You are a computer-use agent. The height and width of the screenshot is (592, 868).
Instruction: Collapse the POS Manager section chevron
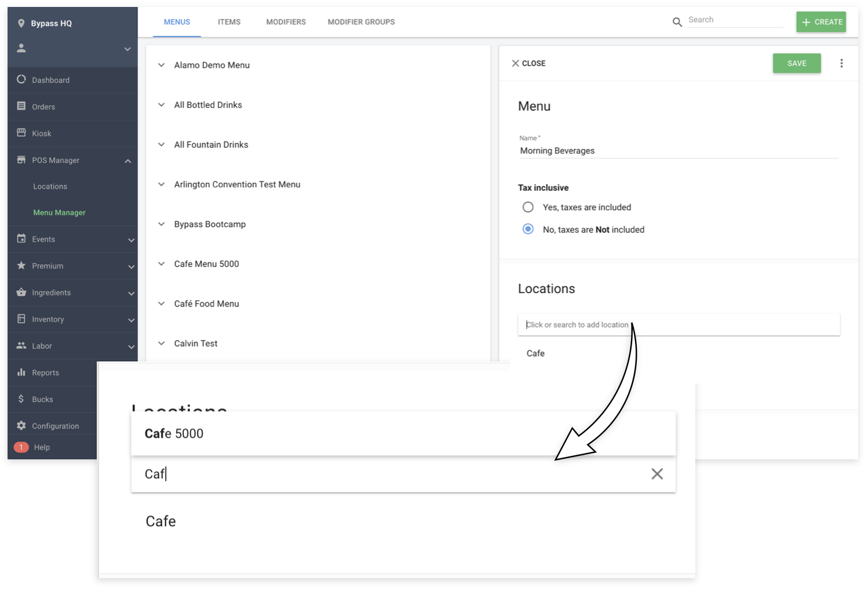[128, 161]
